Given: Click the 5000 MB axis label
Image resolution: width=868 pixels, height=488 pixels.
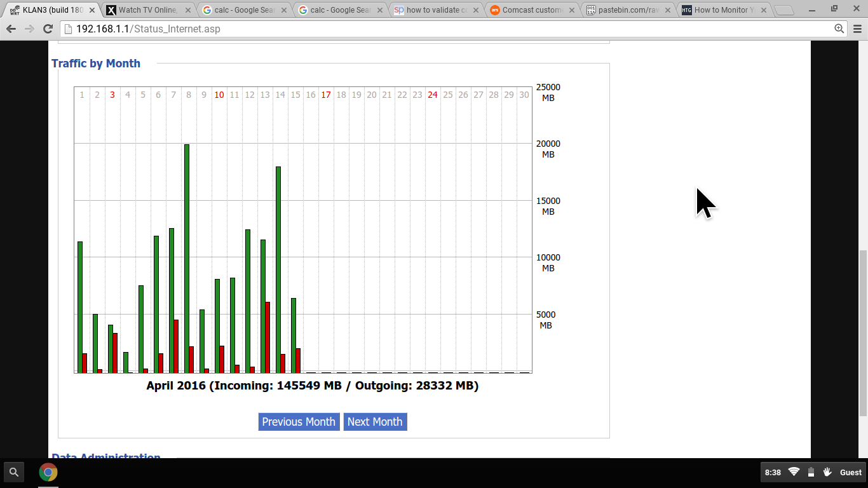Looking at the screenshot, I should [546, 320].
